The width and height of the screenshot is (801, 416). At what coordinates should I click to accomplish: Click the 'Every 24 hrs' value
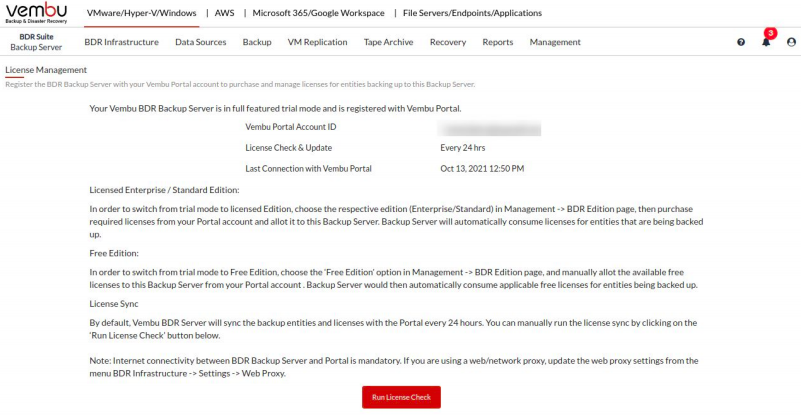click(x=463, y=148)
